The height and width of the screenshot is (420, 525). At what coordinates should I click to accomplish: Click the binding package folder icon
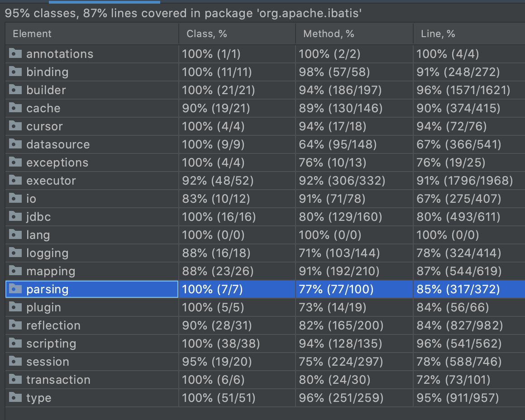tap(15, 72)
